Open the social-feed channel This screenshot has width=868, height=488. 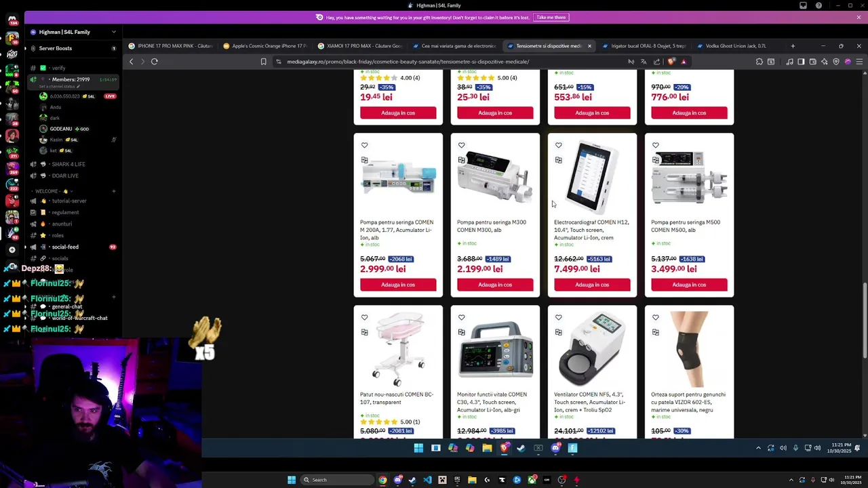[x=73, y=247]
